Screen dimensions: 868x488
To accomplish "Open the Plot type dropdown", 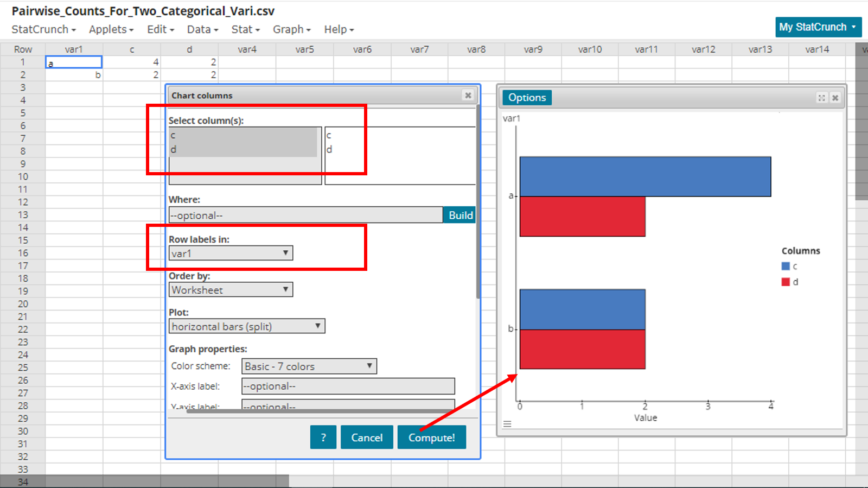I will (247, 326).
